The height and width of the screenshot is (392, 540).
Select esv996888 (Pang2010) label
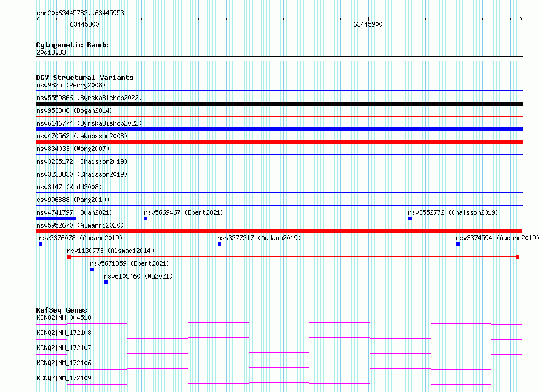(73, 200)
